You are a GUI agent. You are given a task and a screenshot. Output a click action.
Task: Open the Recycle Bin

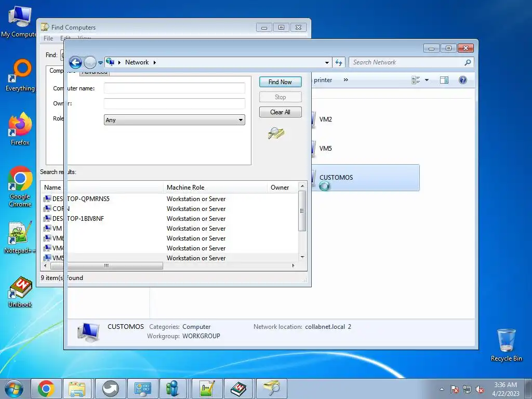coord(506,345)
